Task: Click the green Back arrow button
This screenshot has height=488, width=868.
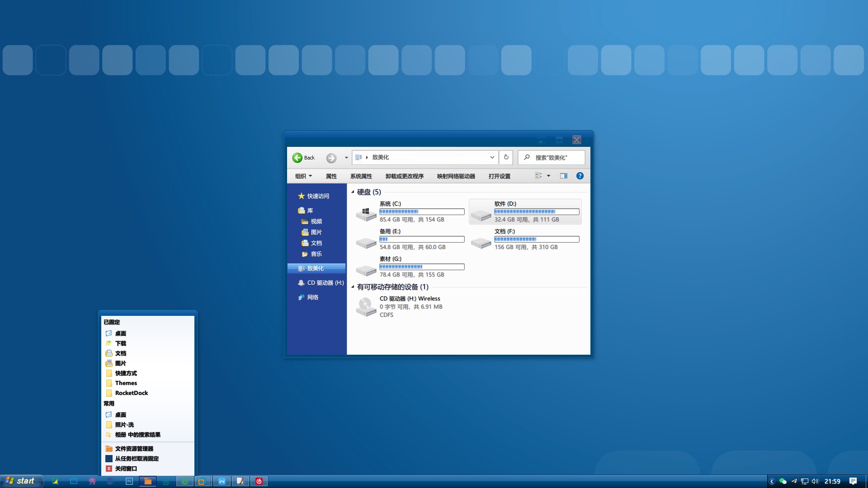Action: tap(297, 158)
